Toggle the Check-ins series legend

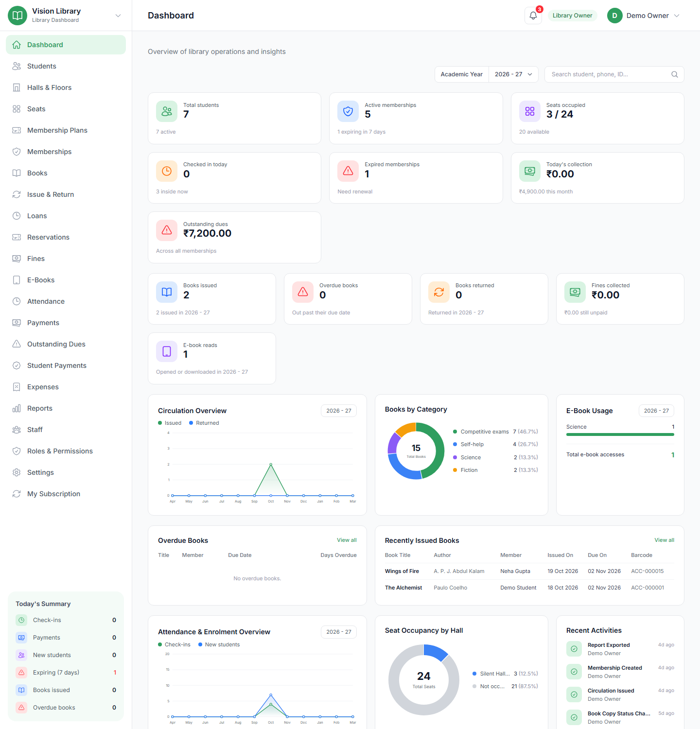click(174, 644)
